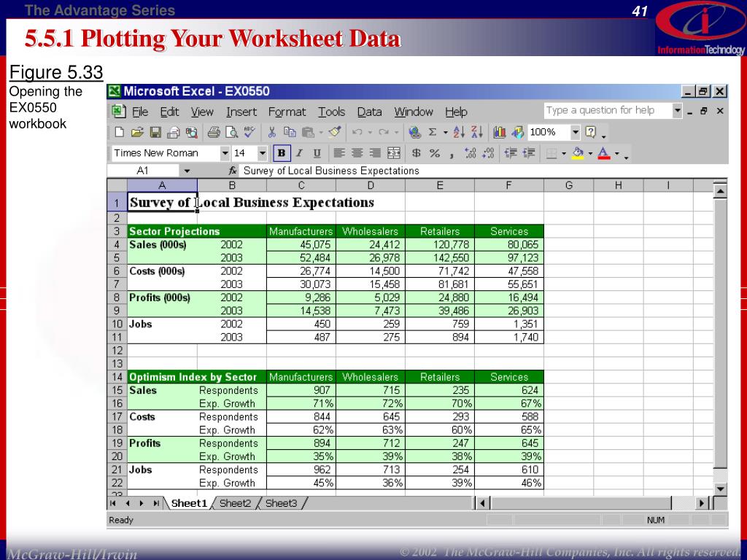
Task: Select column C header
Action: (301, 185)
